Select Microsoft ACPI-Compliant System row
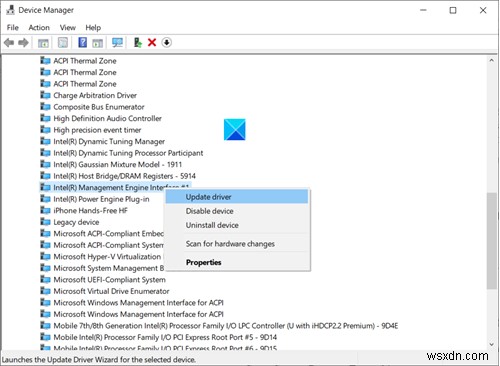 (108, 245)
